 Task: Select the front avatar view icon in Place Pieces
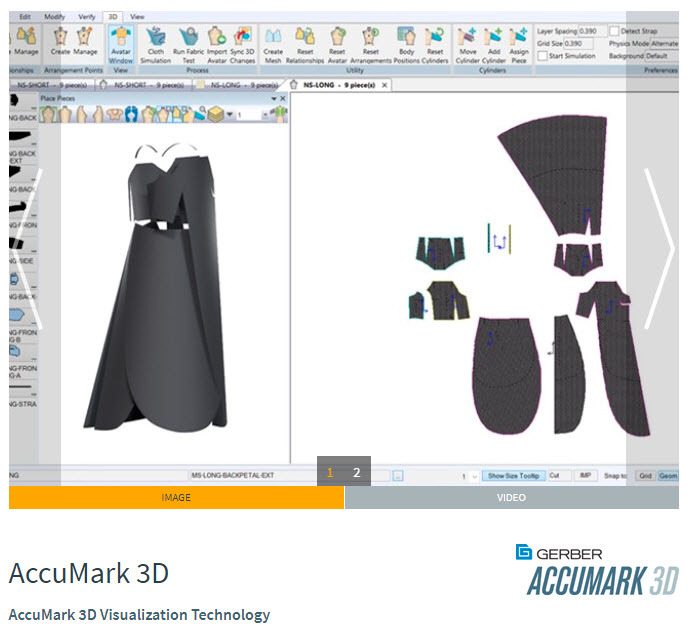(x=48, y=114)
